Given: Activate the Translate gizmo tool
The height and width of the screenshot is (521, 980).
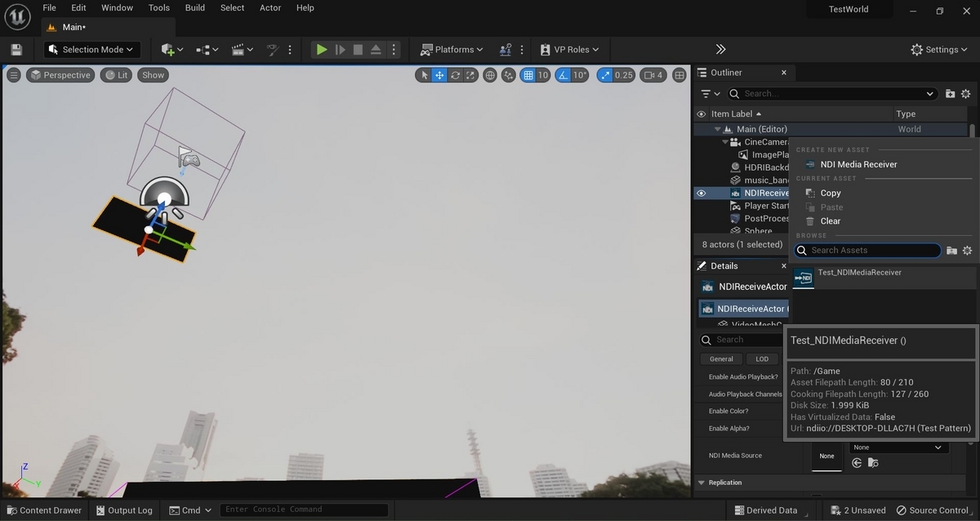Looking at the screenshot, I should pos(439,75).
